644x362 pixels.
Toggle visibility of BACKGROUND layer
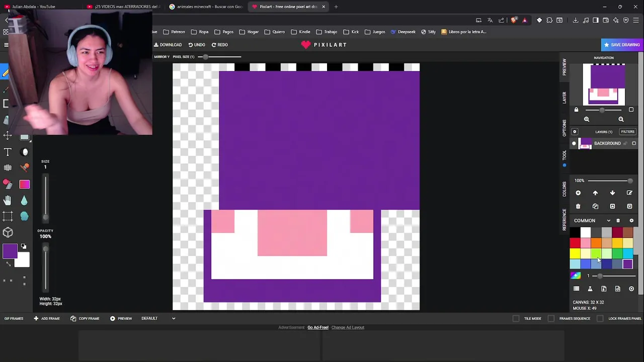point(574,143)
